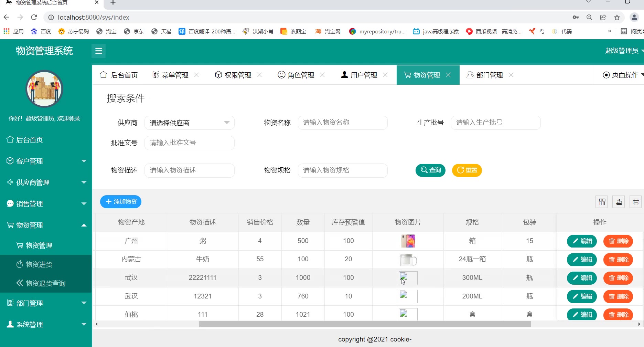Close the 用户管理 tab
This screenshot has width=644, height=347.
click(x=385, y=75)
